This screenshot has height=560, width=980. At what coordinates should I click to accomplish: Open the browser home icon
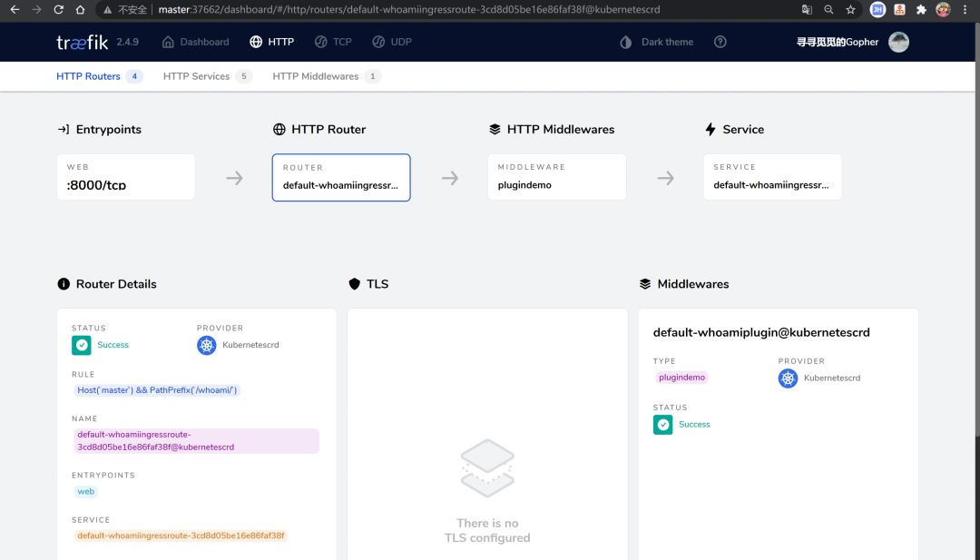(80, 9)
